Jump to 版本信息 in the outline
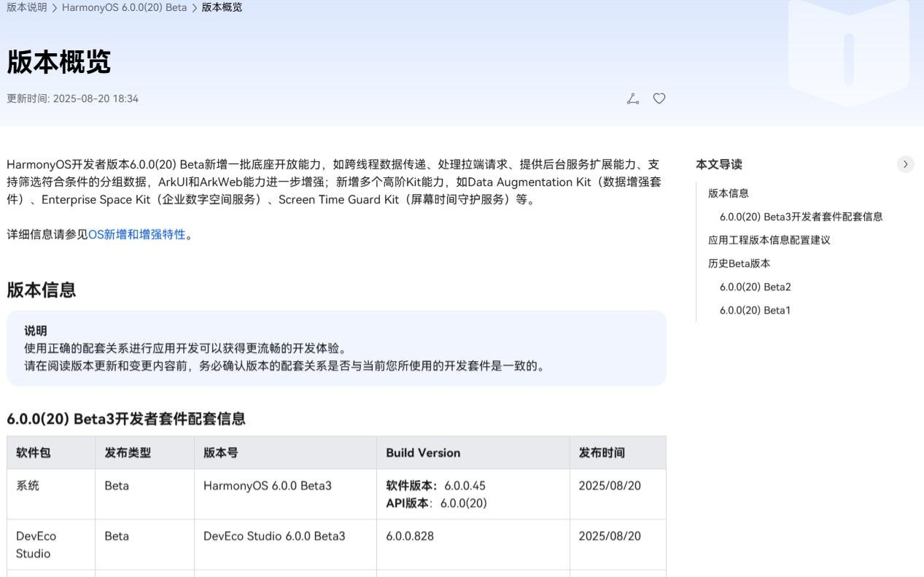This screenshot has width=924, height=577. 729,193
